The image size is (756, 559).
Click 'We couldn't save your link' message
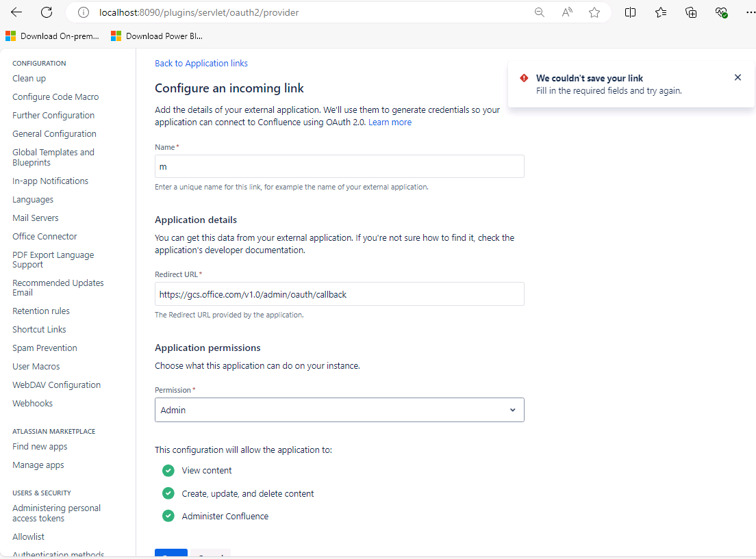[x=589, y=78]
